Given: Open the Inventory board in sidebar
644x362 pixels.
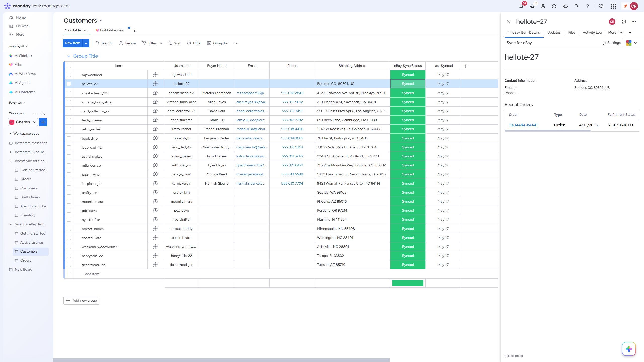Looking at the screenshot, I should click(28, 215).
